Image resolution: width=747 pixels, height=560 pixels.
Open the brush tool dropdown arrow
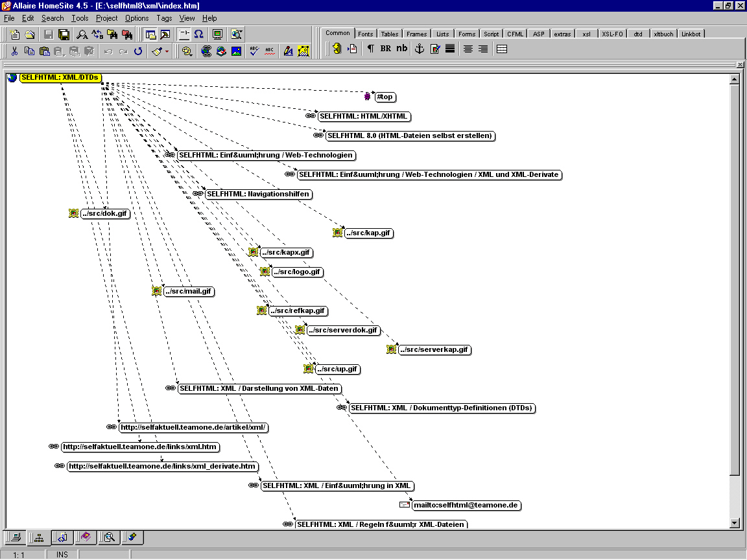tap(167, 51)
